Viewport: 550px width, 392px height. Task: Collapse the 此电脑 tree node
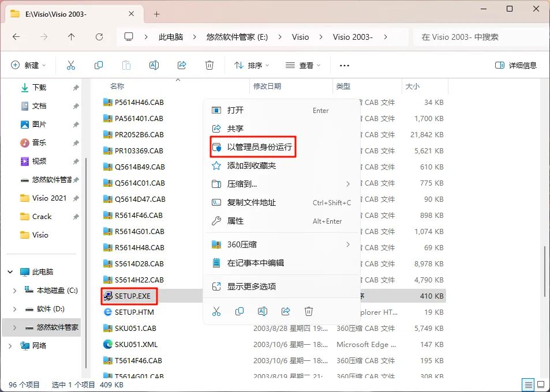coord(10,272)
